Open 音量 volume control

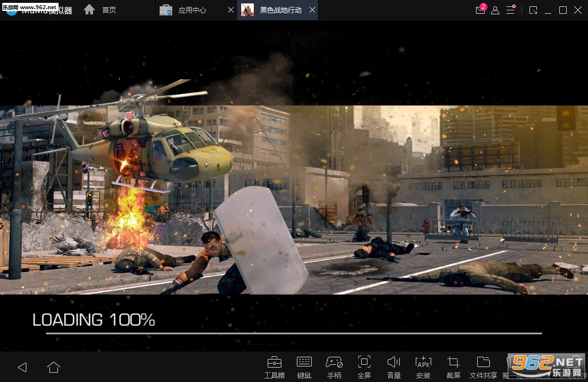point(394,368)
